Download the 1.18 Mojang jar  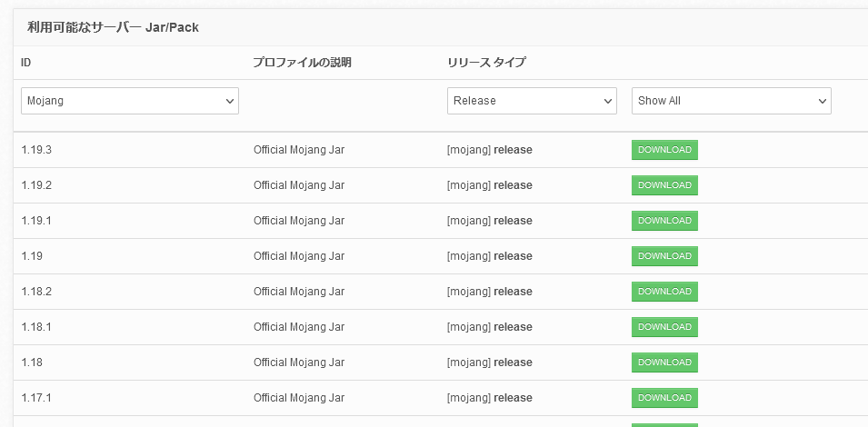point(664,362)
